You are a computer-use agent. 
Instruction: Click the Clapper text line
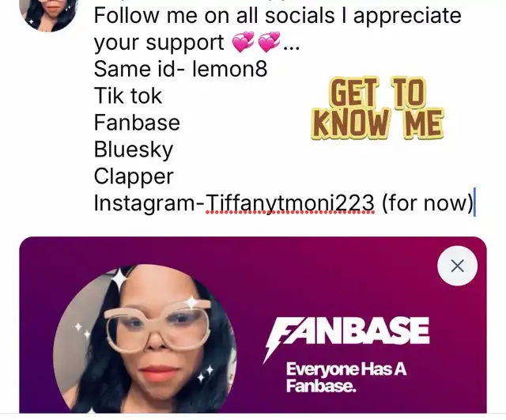coord(134,176)
